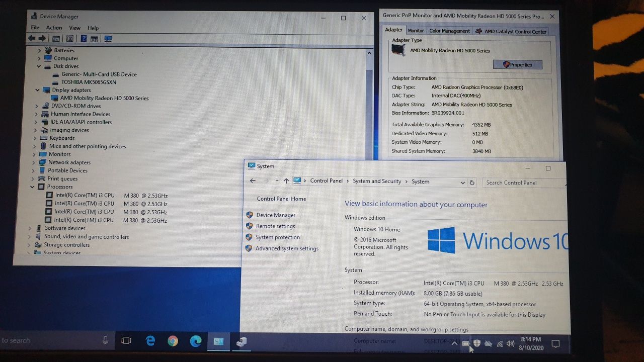644x362 pixels.
Task: Click the blue Help question-mark toolbar icon
Action: pyautogui.click(x=84, y=38)
